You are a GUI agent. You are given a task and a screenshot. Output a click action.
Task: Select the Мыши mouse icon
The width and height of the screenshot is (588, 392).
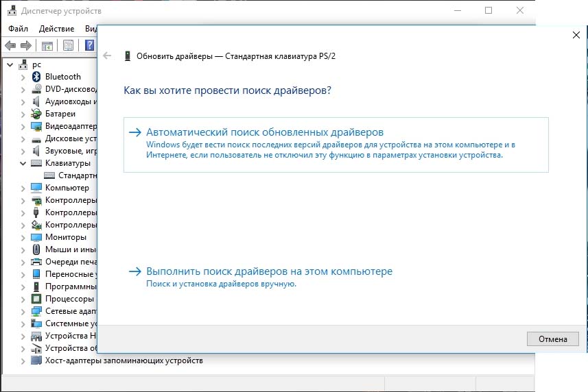(x=36, y=249)
